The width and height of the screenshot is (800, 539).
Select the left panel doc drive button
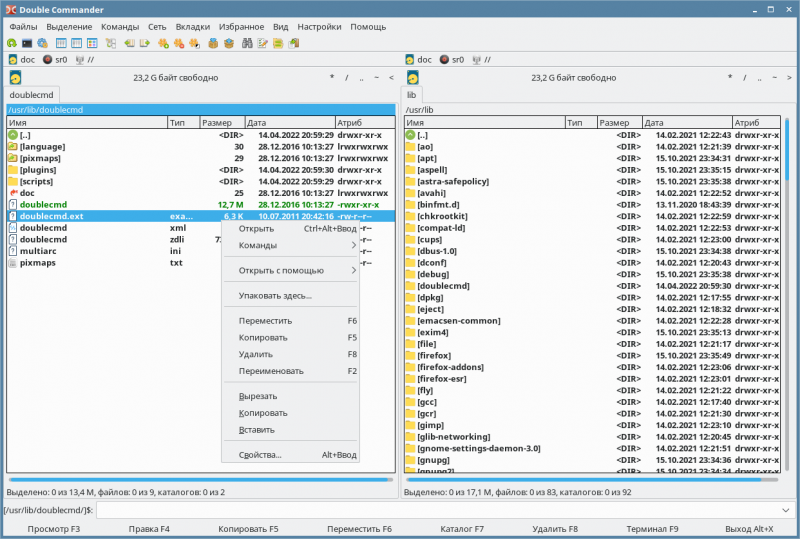coord(22,60)
